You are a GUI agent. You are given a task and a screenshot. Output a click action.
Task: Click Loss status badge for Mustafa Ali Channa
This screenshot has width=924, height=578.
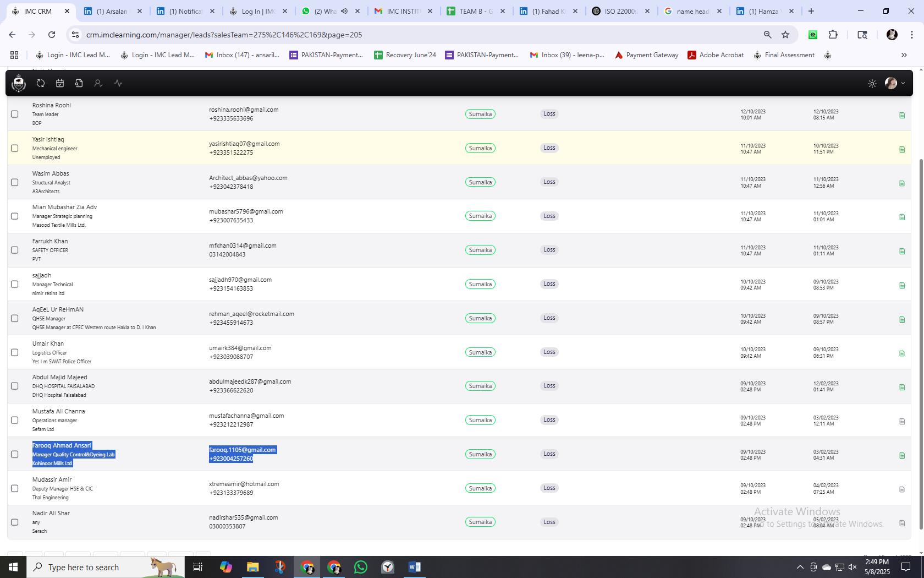549,420
